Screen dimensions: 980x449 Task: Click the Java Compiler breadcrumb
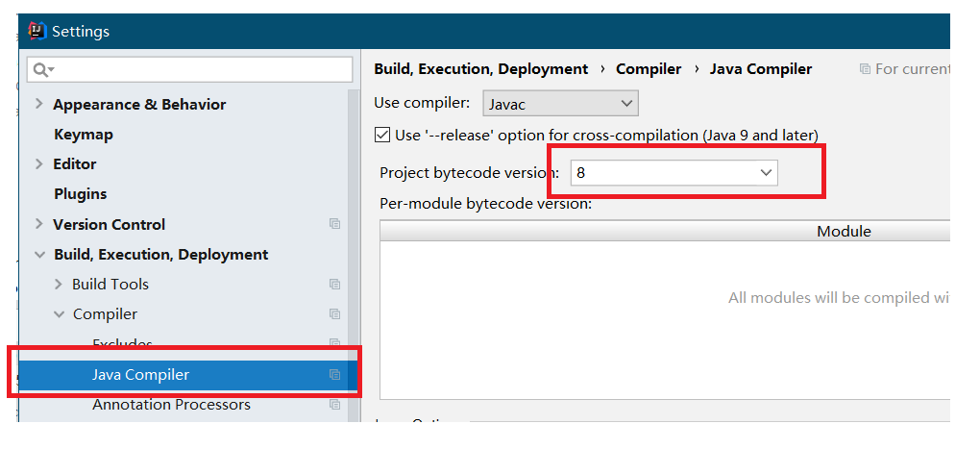click(760, 69)
